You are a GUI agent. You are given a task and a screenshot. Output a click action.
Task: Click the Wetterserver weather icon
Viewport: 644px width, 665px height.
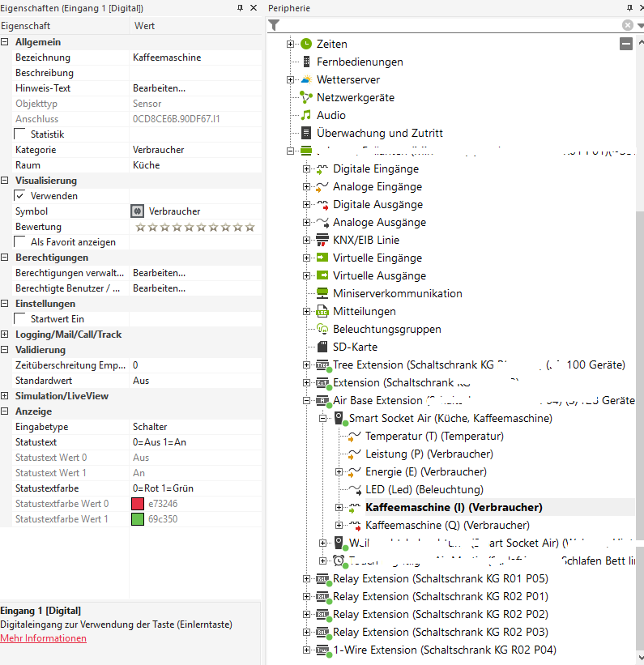306,79
